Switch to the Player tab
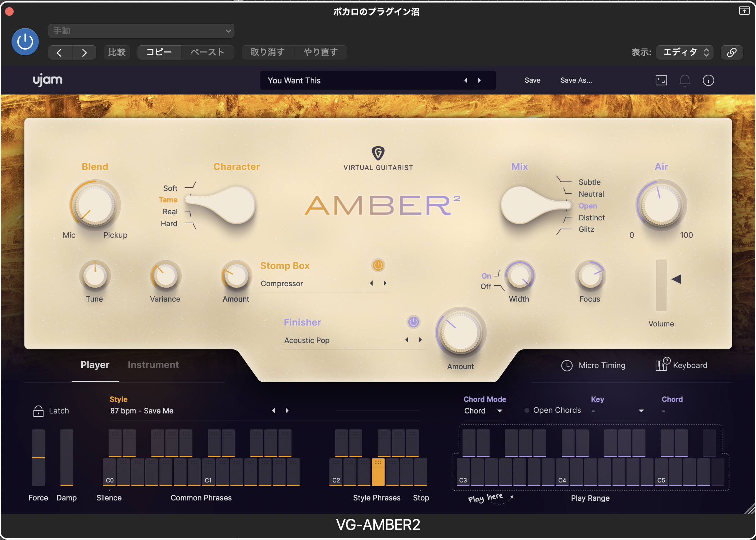This screenshot has height=540, width=756. [x=95, y=365]
